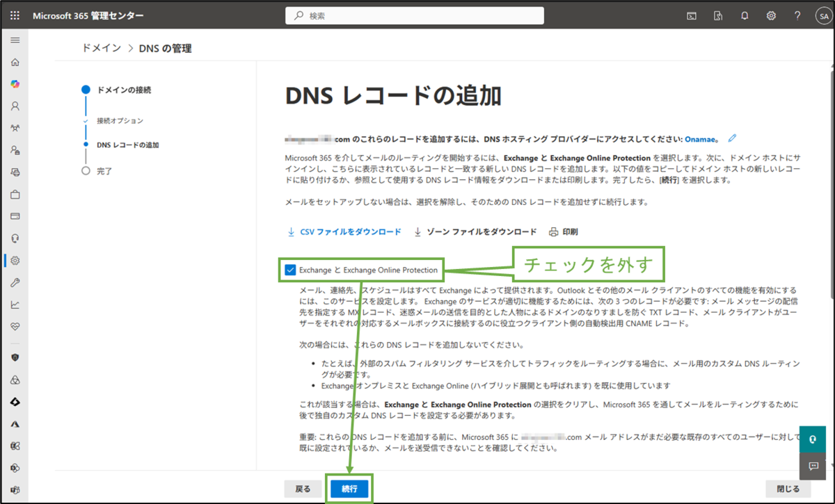Open Billing credit card sidebar icon
The width and height of the screenshot is (835, 504).
click(x=15, y=216)
